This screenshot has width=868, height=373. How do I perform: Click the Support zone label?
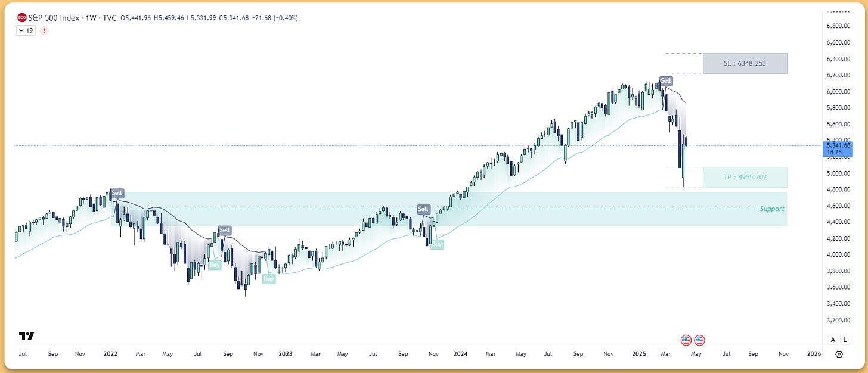click(772, 209)
